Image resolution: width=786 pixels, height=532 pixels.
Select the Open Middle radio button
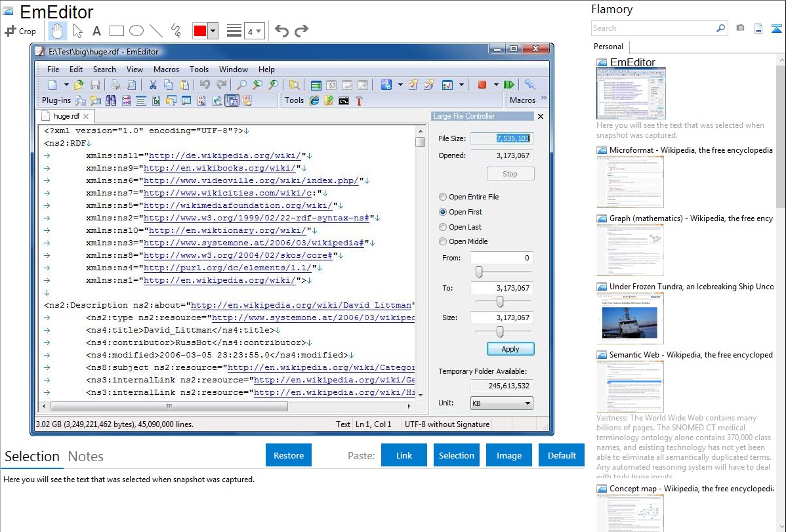click(x=443, y=241)
